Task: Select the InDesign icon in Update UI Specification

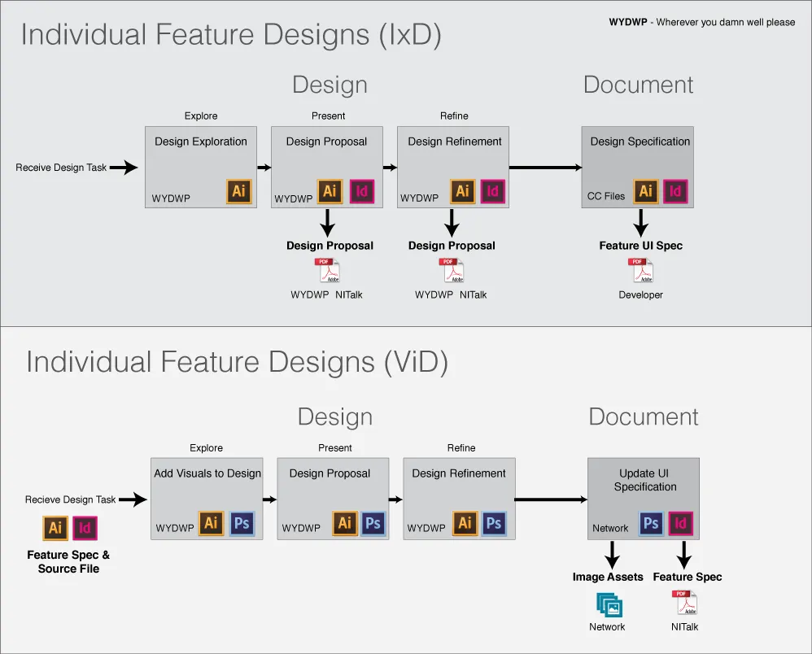Action: (x=681, y=525)
